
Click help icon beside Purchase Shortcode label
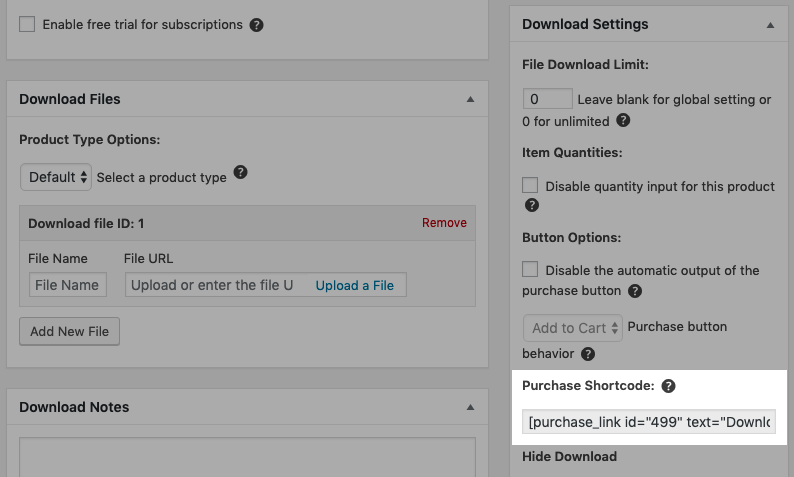point(669,385)
